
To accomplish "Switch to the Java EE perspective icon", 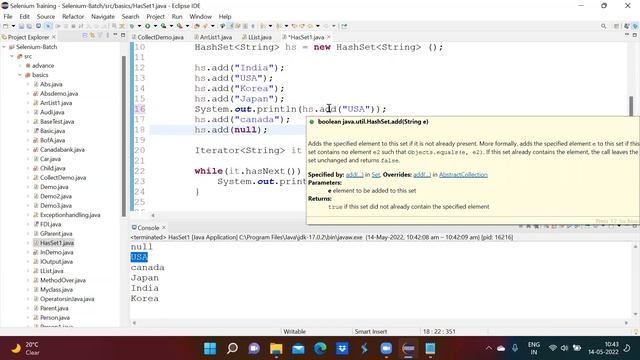I will click(x=627, y=26).
